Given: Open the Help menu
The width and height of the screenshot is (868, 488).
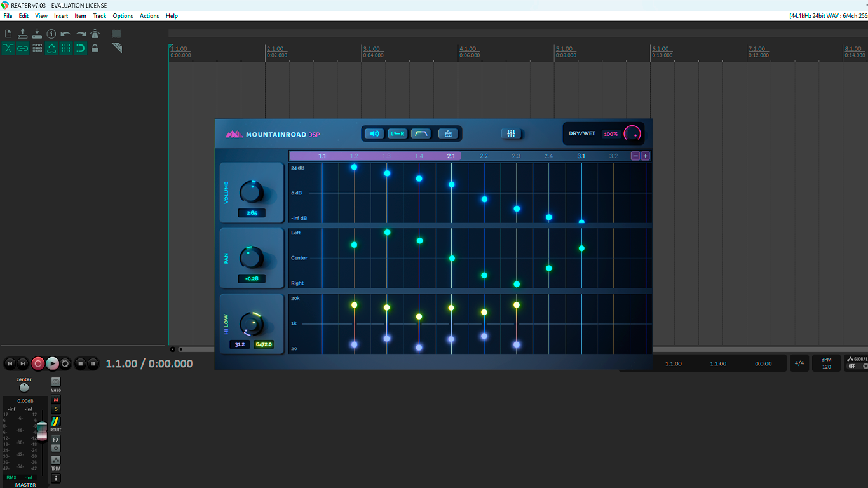Looking at the screenshot, I should (172, 16).
